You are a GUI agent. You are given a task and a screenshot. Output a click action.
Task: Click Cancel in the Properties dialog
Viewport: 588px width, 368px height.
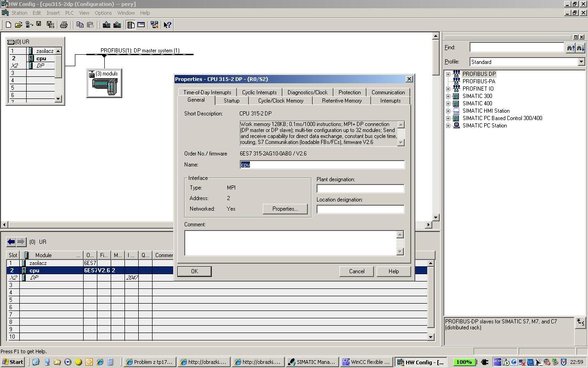[x=356, y=271]
